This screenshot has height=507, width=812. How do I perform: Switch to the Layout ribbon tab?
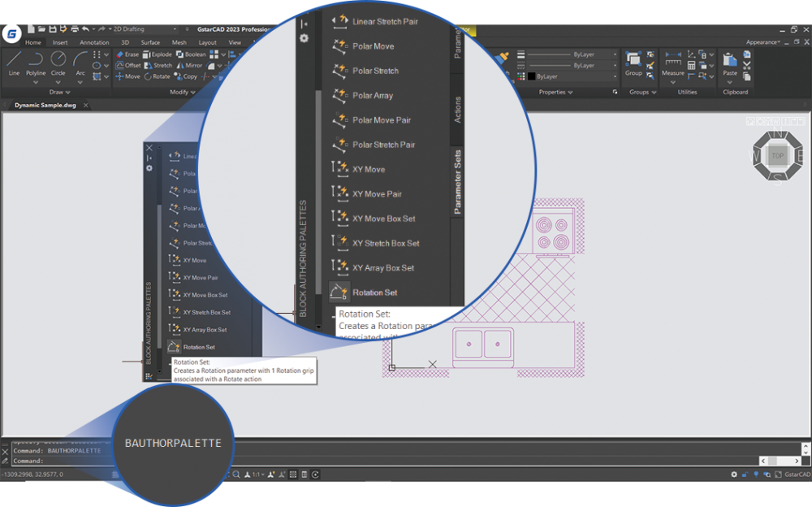[x=208, y=42]
